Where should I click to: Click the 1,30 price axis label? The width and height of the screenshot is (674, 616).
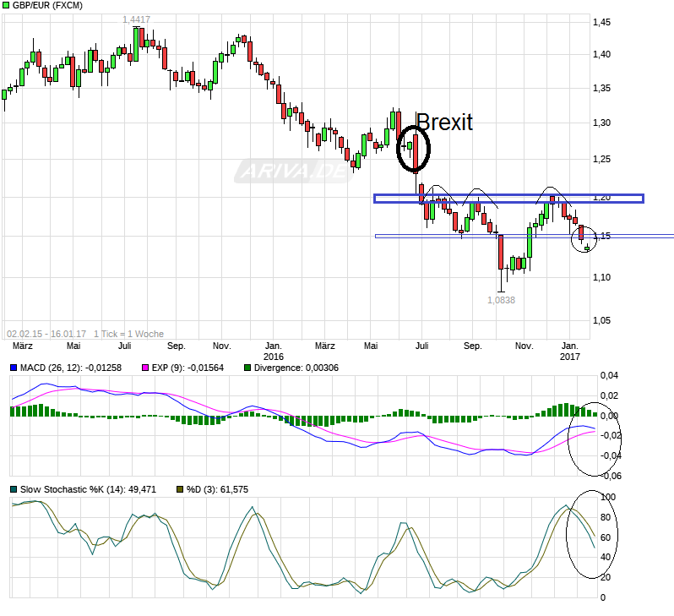coord(601,123)
